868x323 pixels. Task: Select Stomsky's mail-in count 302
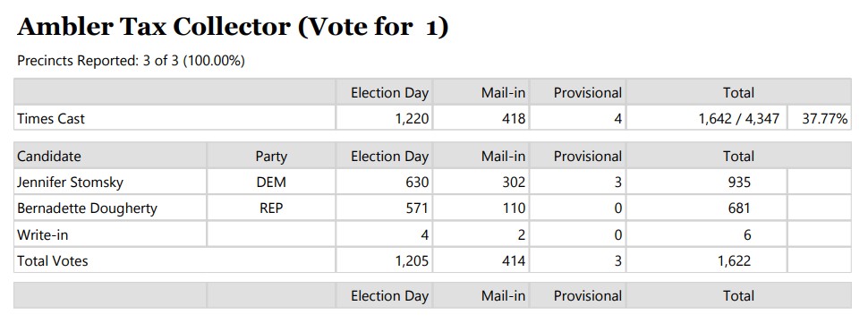coord(514,182)
